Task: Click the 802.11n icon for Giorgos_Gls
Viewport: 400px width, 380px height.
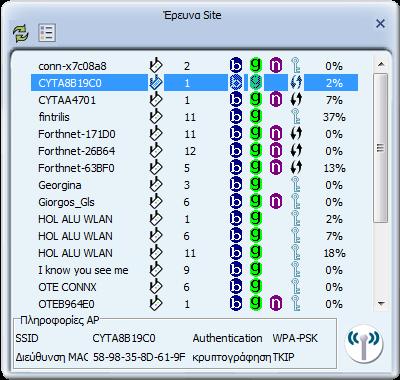Action: [x=275, y=201]
